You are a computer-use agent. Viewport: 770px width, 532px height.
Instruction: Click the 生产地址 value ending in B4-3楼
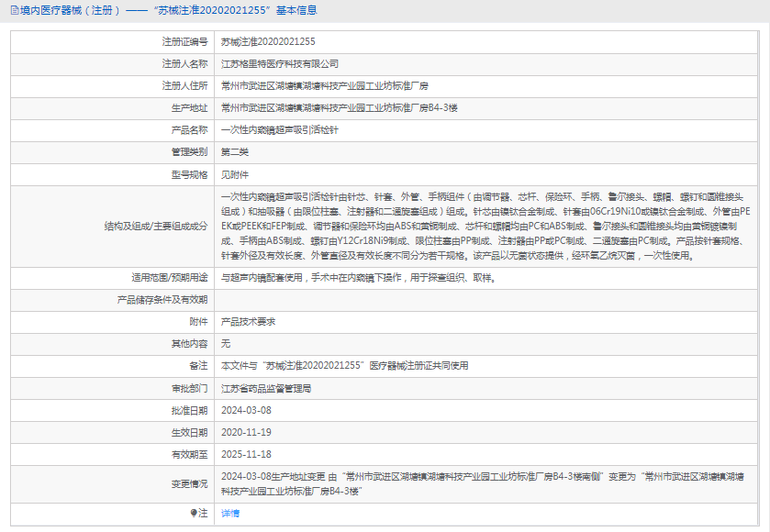(x=340, y=108)
